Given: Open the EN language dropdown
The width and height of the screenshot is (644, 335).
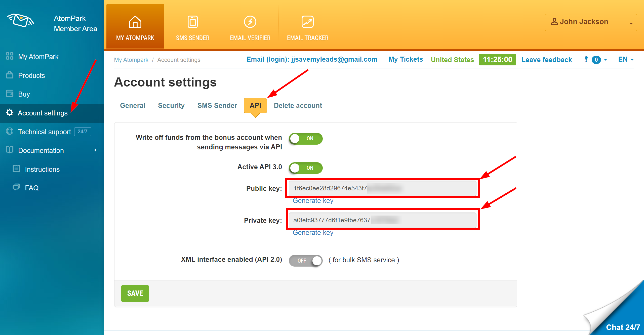Looking at the screenshot, I should coord(626,59).
